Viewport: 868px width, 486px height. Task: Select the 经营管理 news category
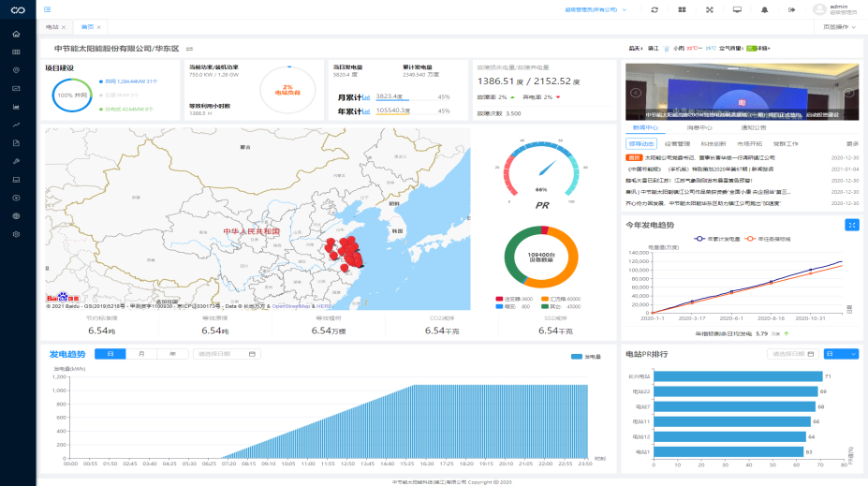click(x=677, y=144)
